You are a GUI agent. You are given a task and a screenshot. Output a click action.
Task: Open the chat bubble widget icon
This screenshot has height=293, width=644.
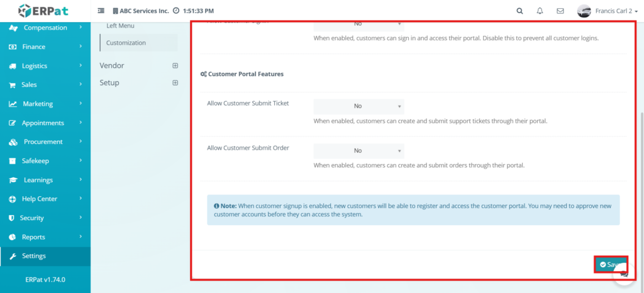point(623,274)
